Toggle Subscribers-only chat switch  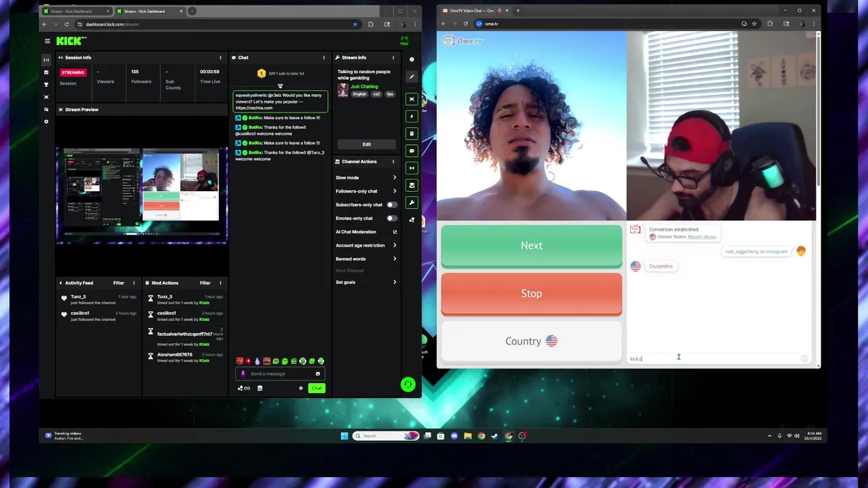(x=391, y=205)
